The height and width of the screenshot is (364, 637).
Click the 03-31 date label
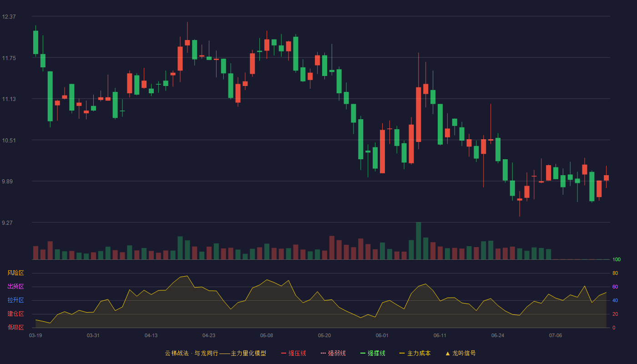tap(93, 335)
